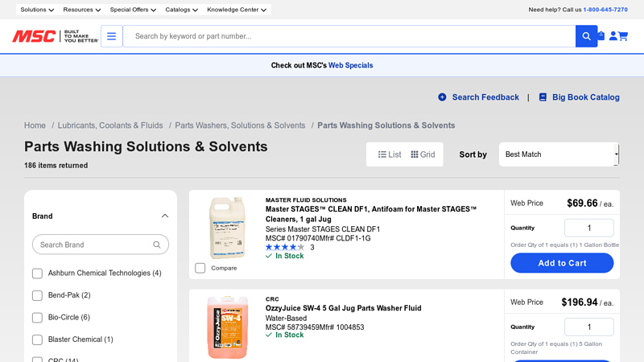Click the book icon beside Big Book Catalog

(543, 97)
